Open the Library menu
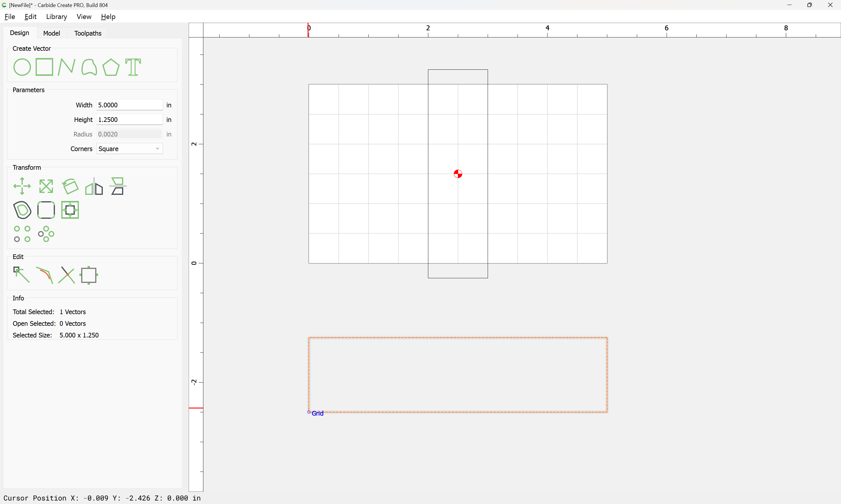The image size is (841, 504). [56, 17]
